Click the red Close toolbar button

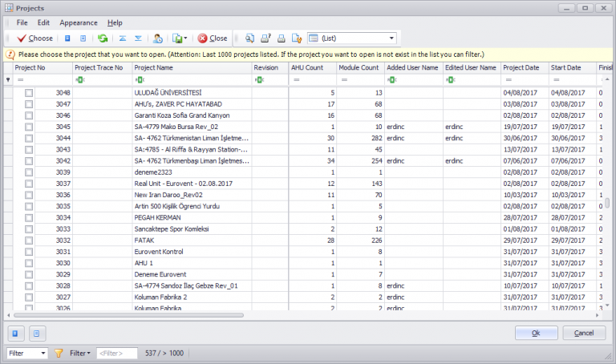213,38
